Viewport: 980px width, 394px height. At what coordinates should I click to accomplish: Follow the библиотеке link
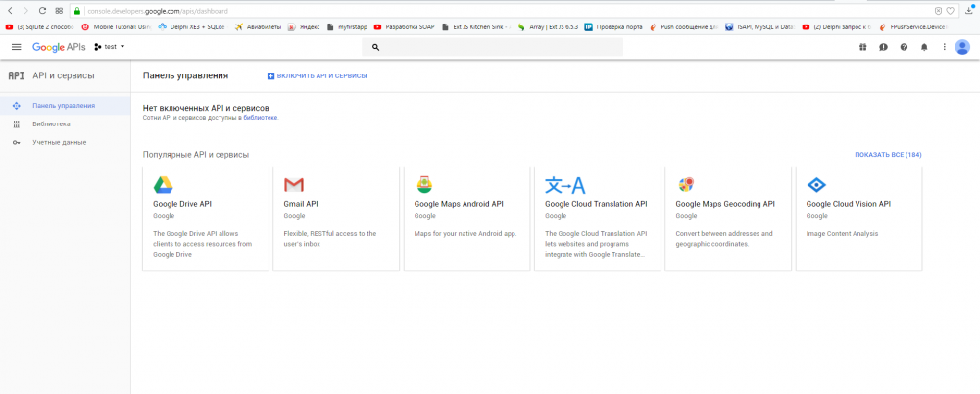click(x=261, y=117)
